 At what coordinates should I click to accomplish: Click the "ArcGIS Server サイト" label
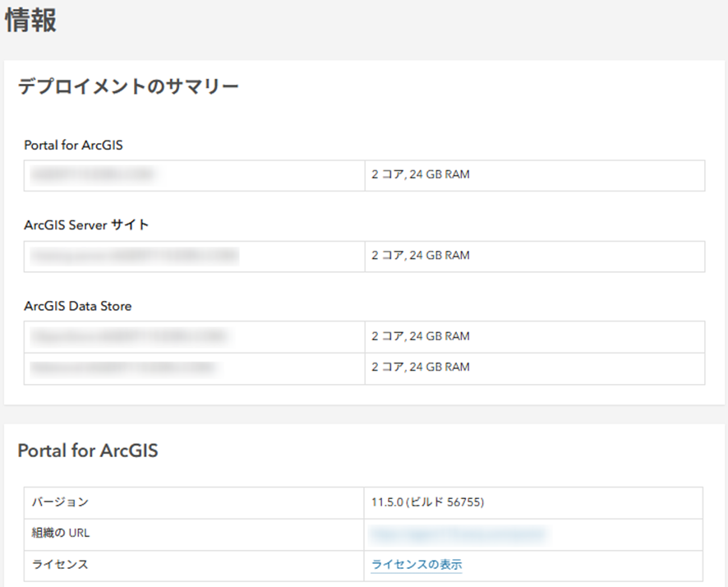tap(87, 225)
